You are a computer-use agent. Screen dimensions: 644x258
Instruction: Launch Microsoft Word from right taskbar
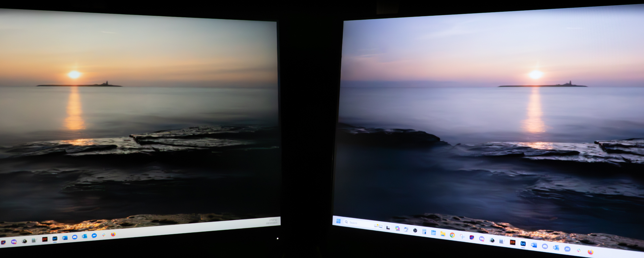tap(534, 245)
